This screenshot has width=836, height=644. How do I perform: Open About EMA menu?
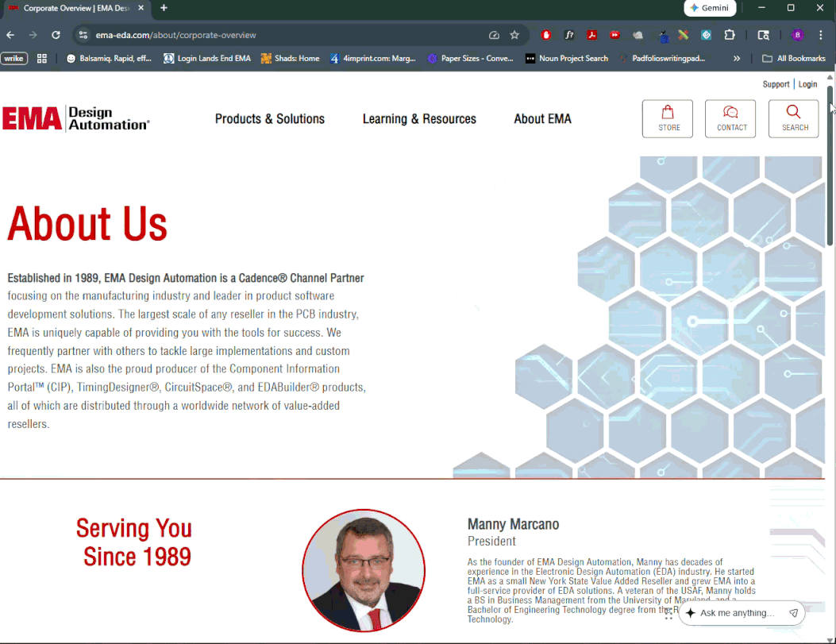(x=543, y=119)
